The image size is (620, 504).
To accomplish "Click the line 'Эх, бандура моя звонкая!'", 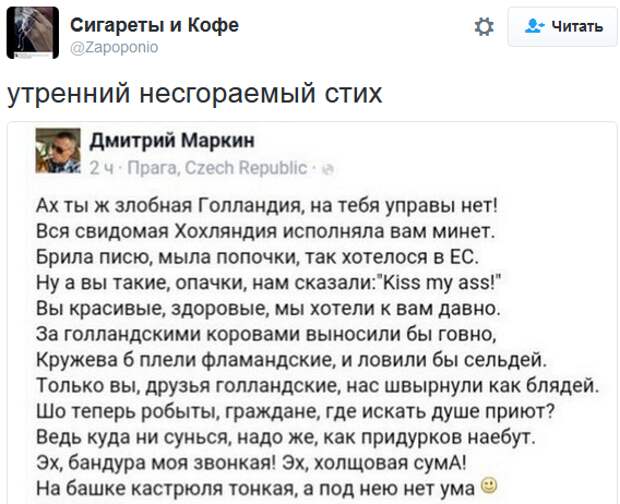I will (251, 462).
